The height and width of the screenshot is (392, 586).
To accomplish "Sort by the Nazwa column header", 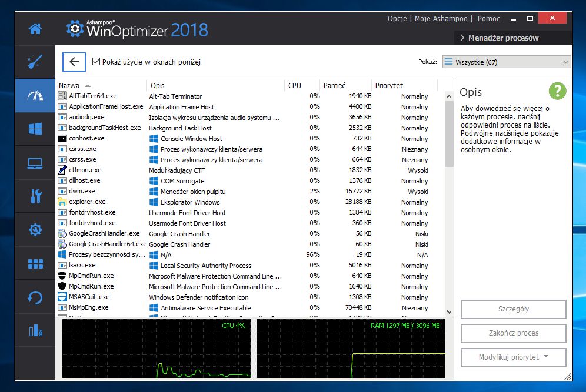I will point(101,85).
